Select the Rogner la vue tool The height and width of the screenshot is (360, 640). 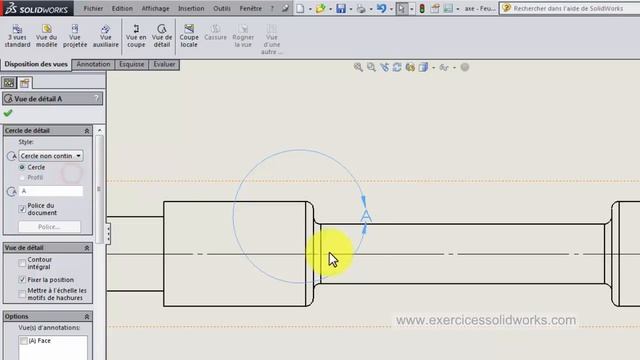tap(243, 36)
